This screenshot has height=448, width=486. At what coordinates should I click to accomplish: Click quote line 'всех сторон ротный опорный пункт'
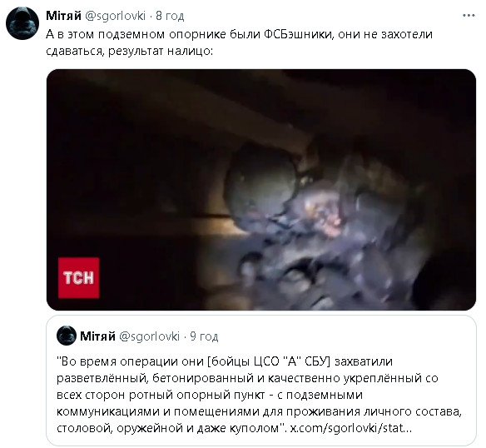coord(210,395)
